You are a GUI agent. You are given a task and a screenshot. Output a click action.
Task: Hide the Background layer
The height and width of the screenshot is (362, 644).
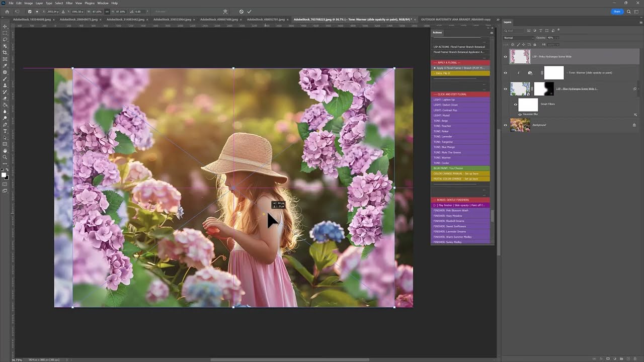[x=506, y=125]
